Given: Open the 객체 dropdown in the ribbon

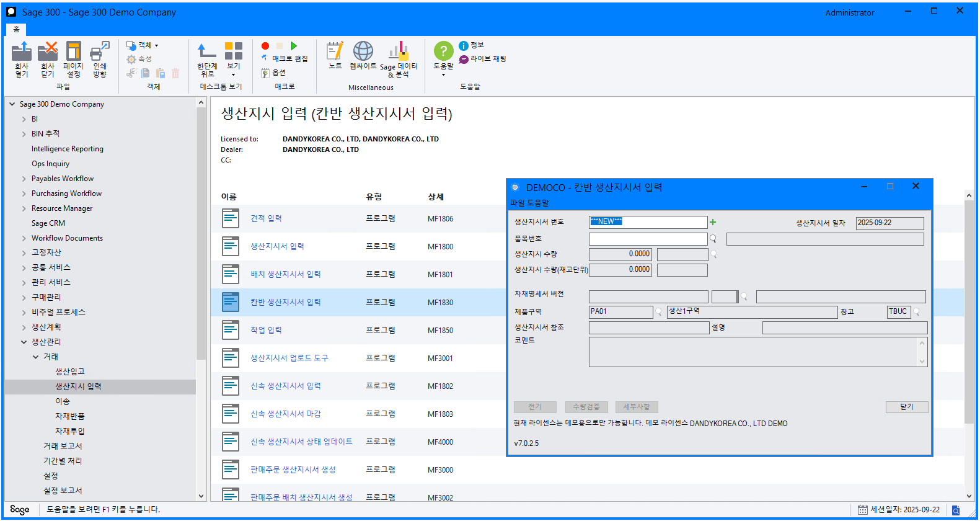Looking at the screenshot, I should point(143,45).
